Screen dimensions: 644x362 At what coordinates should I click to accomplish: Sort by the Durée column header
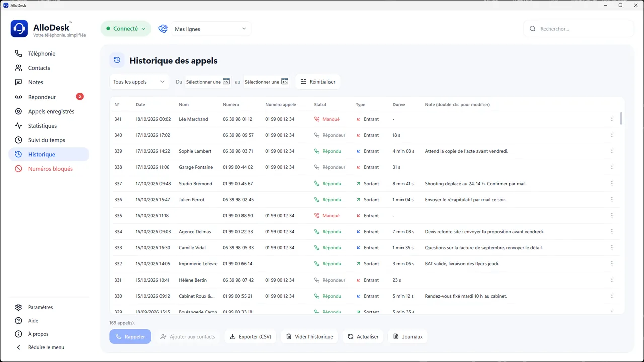click(398, 105)
